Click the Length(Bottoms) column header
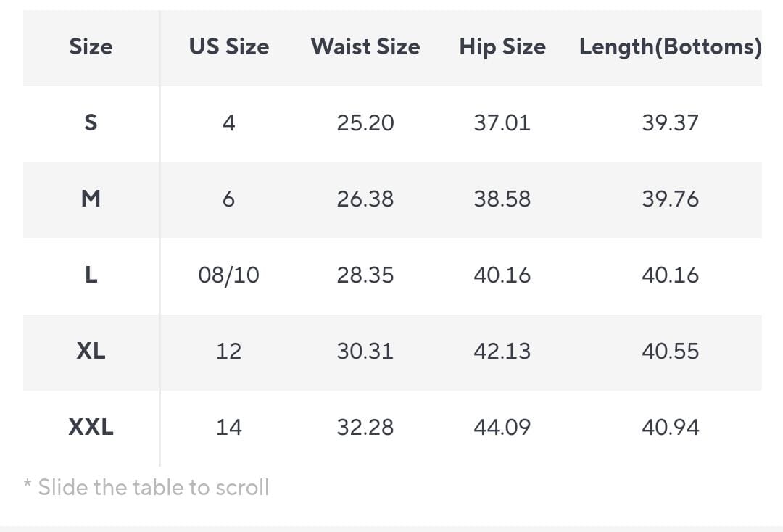Viewport: 783px width, 532px height. pyautogui.click(x=670, y=47)
